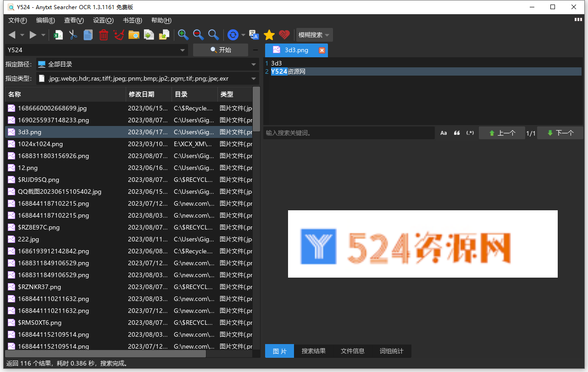588x372 pixels.
Task: Select file QQ截图20230615105402.jpg
Action: (x=128, y=191)
